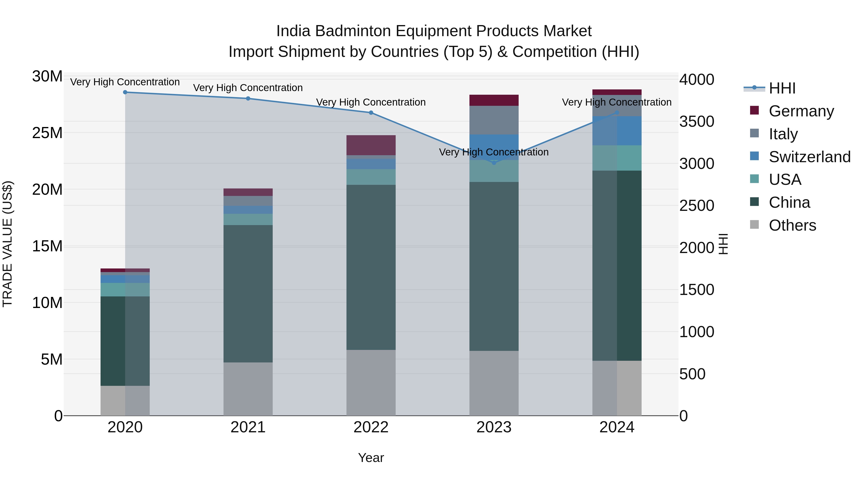The width and height of the screenshot is (868, 488).
Task: Click the 2020 x-axis label
Action: point(125,427)
